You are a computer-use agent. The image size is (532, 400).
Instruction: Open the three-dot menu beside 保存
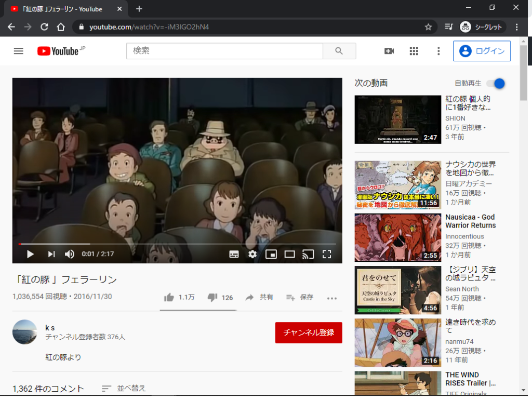coord(332,298)
